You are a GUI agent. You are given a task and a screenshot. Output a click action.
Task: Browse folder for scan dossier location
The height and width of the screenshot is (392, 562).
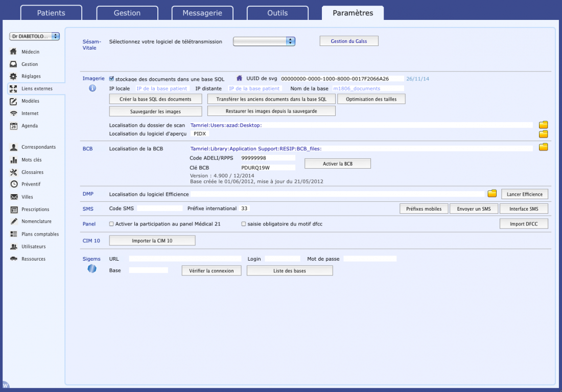point(544,125)
